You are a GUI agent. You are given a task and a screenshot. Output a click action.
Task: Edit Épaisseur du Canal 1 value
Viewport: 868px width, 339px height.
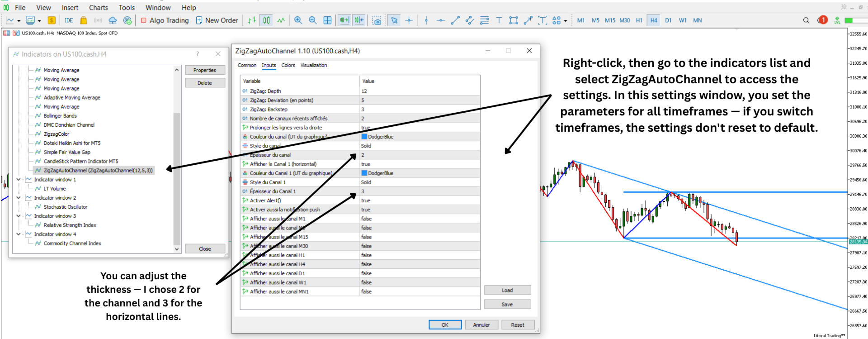(x=420, y=191)
